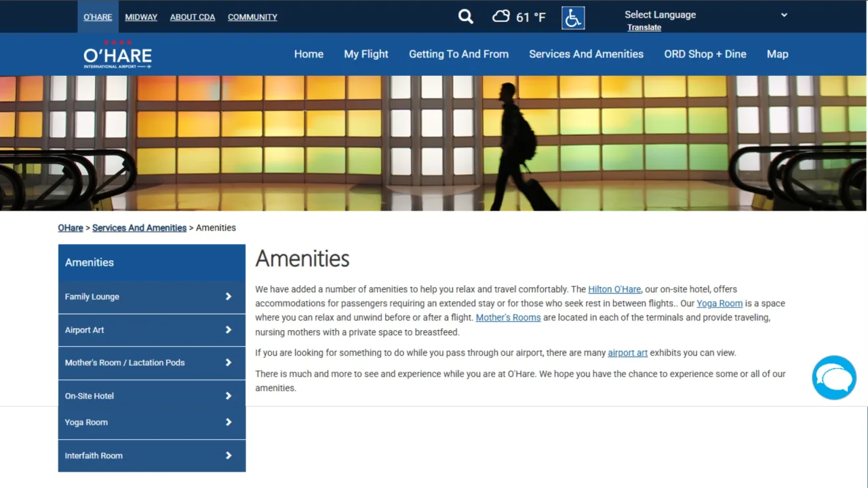Open the COMMUNITY tab
The height and width of the screenshot is (488, 868).
point(252,17)
